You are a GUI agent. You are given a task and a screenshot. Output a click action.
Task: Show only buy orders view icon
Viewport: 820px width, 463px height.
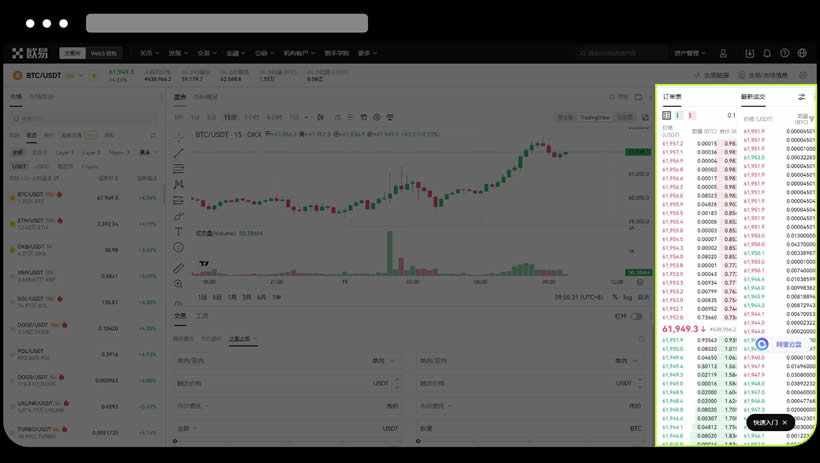[679, 116]
